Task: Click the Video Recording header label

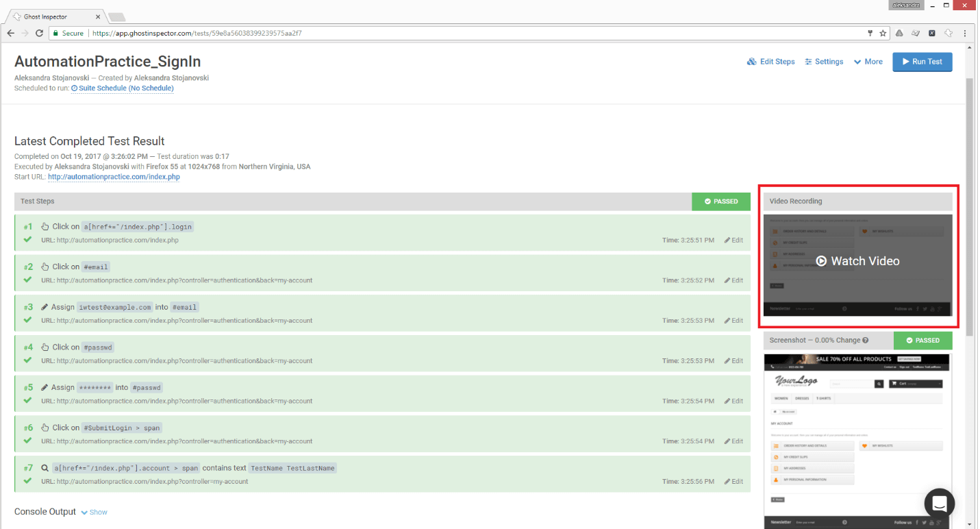Action: [796, 201]
